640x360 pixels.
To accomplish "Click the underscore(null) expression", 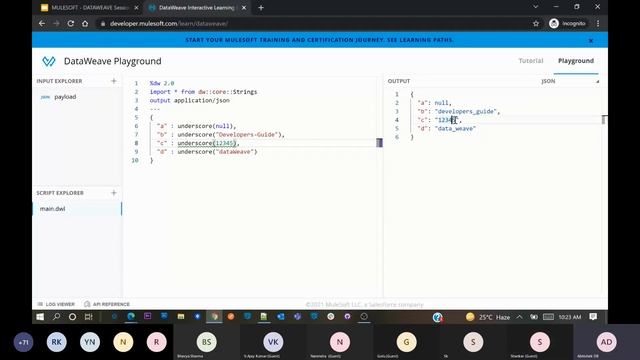I will (207, 126).
